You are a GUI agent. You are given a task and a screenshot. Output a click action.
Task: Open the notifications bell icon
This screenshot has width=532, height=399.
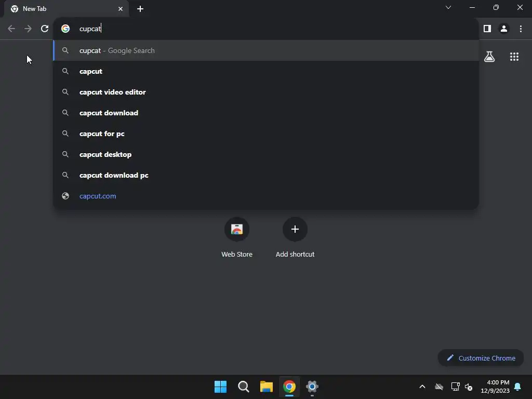point(518,387)
